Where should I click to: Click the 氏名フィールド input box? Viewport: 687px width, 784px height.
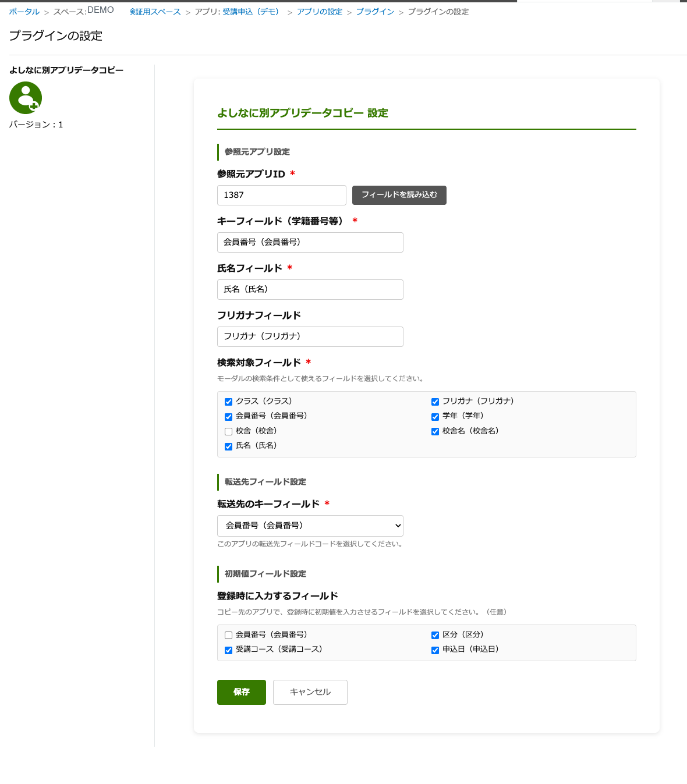point(310,289)
